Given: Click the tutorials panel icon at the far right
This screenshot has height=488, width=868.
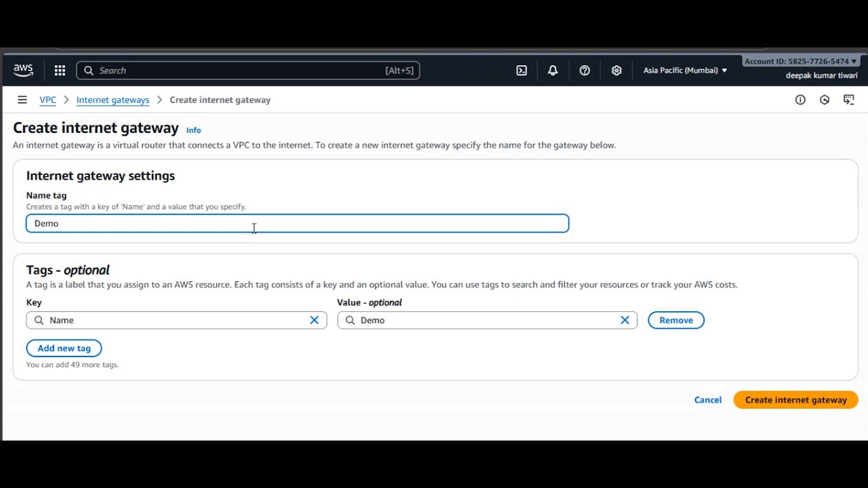Looking at the screenshot, I should point(848,100).
